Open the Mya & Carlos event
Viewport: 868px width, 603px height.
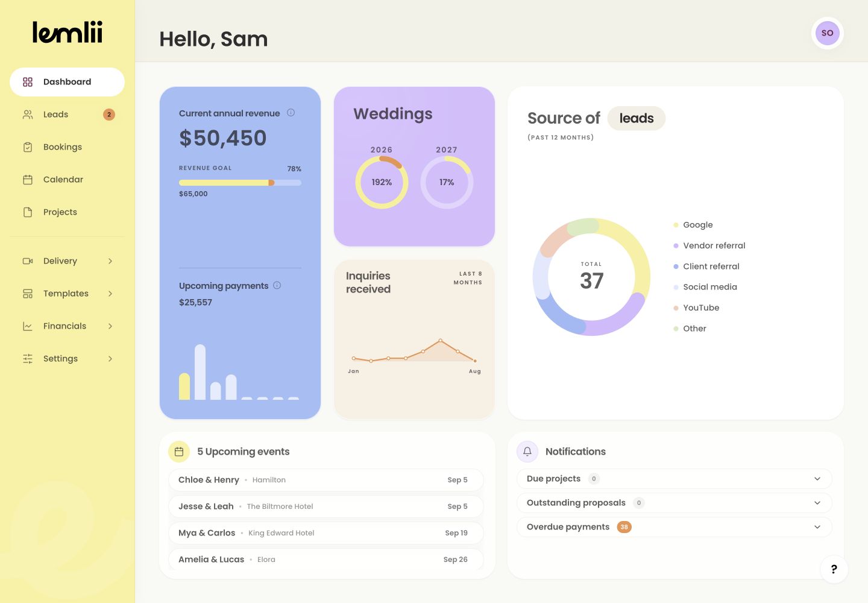click(x=326, y=533)
